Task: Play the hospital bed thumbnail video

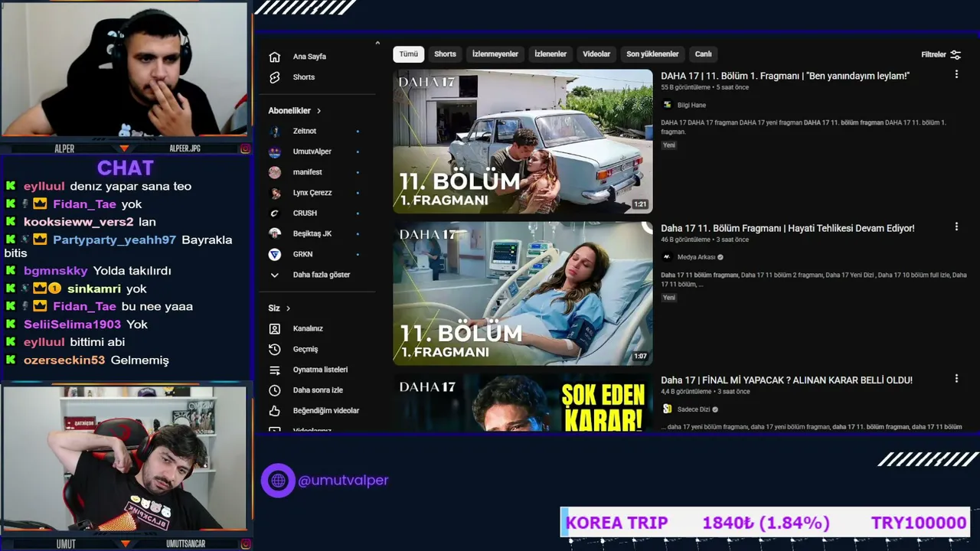Action: pos(523,293)
